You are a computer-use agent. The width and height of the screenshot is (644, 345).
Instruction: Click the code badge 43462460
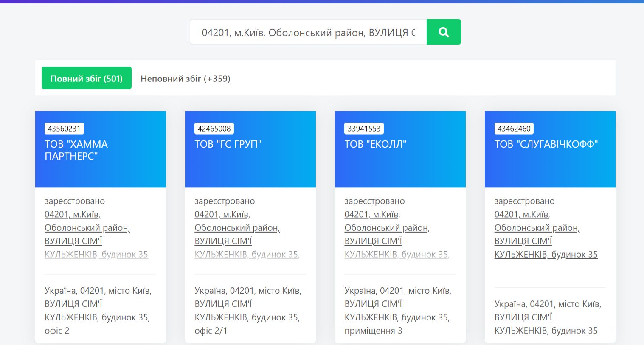click(x=514, y=129)
